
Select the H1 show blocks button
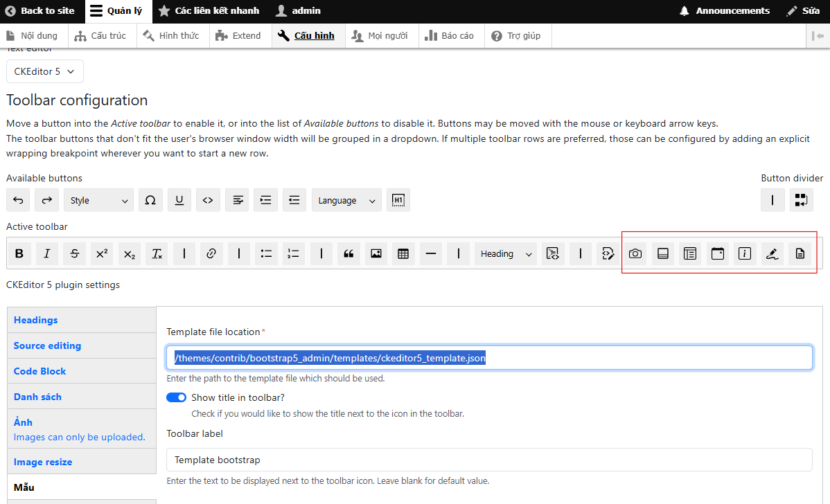(x=398, y=201)
